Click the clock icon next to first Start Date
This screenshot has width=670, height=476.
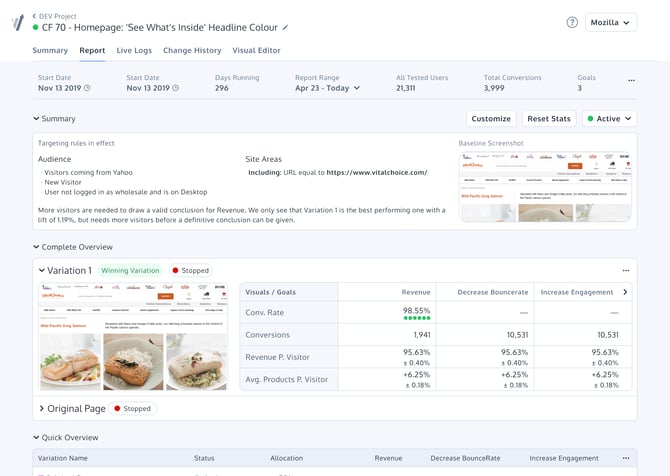pyautogui.click(x=87, y=88)
